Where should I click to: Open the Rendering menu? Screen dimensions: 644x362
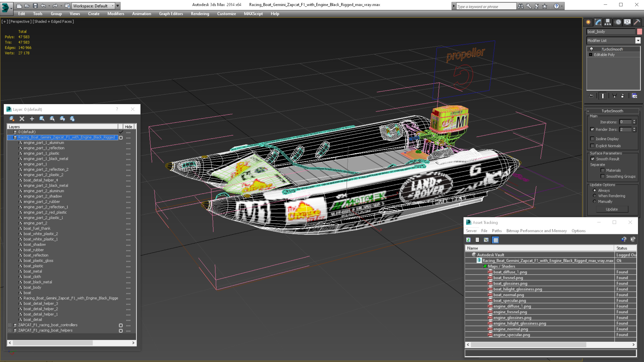200,14
